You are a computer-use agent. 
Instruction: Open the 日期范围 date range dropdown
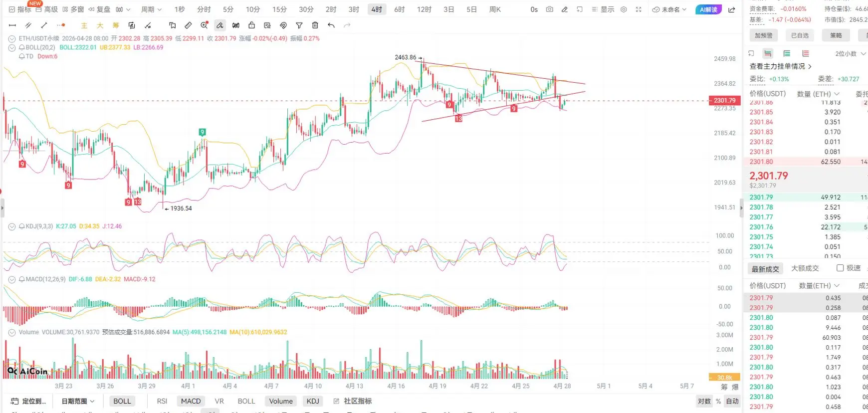[78, 401]
